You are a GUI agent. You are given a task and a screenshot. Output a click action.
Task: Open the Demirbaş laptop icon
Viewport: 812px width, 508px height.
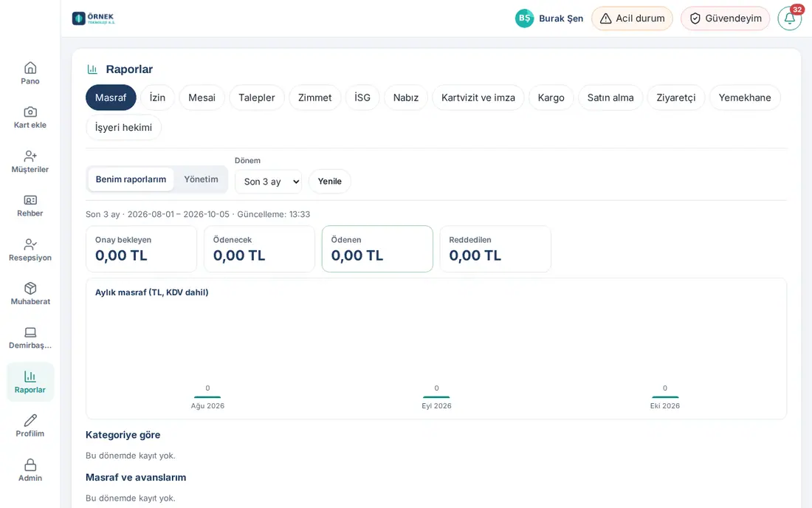30,332
